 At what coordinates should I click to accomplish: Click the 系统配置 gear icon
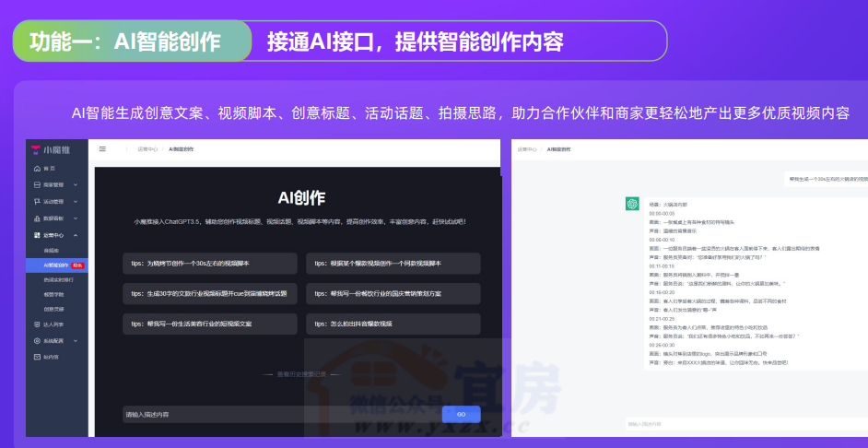pos(37,340)
